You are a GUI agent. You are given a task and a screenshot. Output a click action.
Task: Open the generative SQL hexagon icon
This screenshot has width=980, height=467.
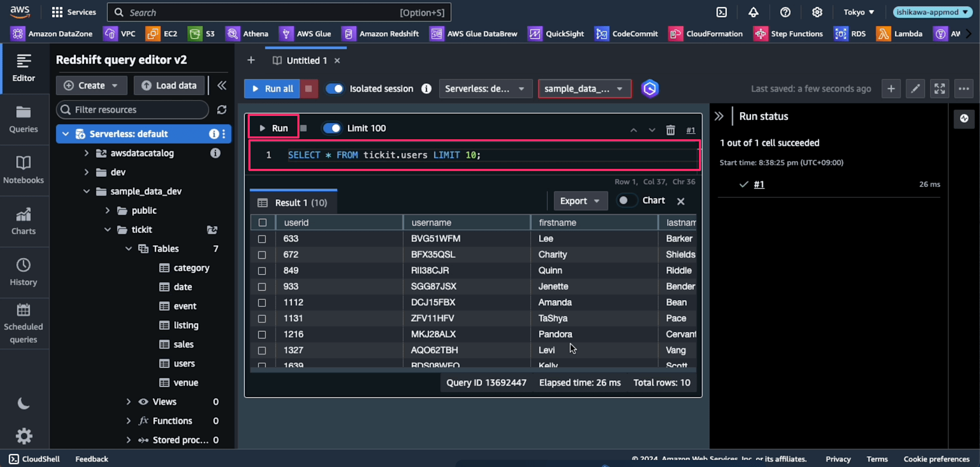click(x=650, y=89)
